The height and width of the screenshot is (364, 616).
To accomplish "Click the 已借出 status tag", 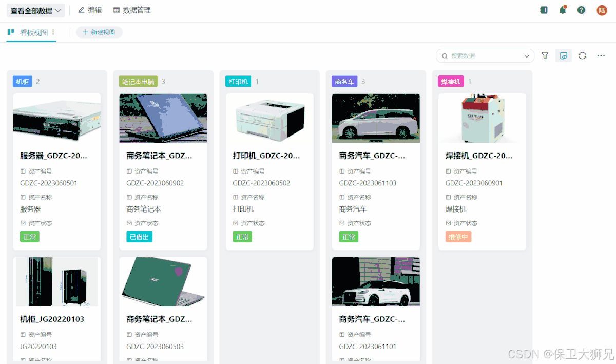I will pos(139,237).
